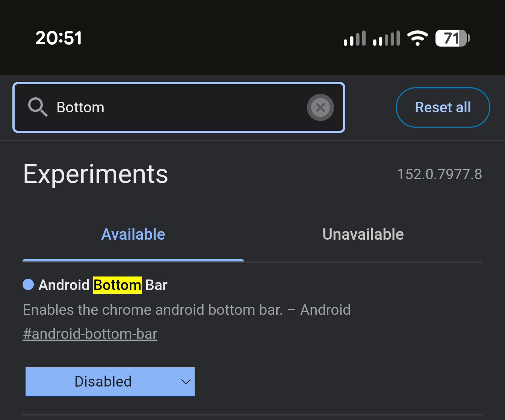Tap the first cellular signal bars icon
505x420 pixels.
pyautogui.click(x=355, y=38)
